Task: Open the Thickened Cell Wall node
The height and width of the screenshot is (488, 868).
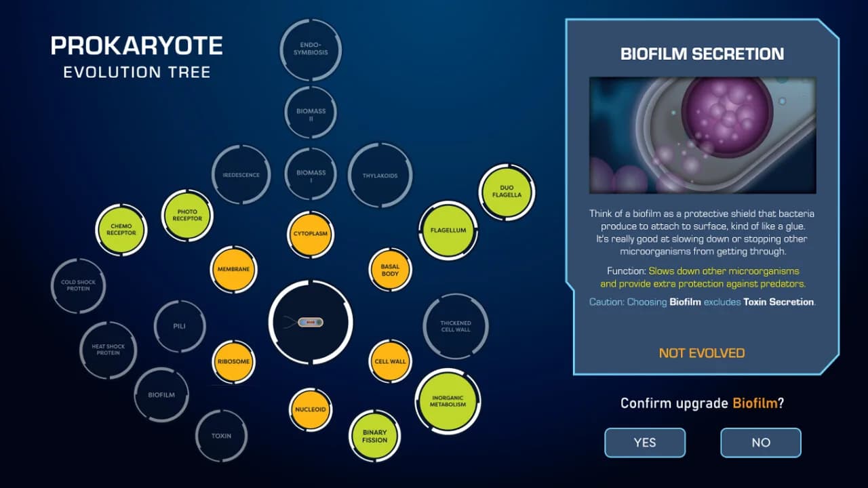Action: point(455,327)
